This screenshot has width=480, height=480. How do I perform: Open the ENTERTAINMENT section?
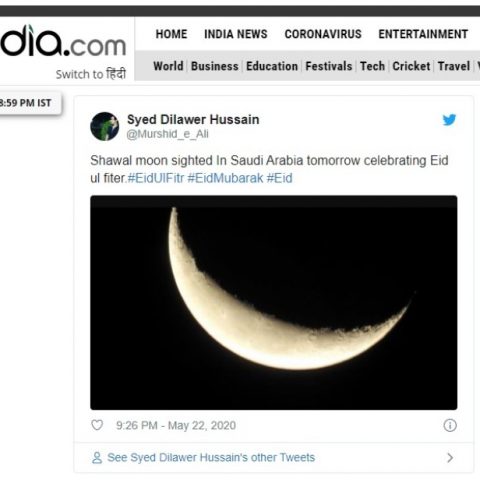pyautogui.click(x=423, y=34)
